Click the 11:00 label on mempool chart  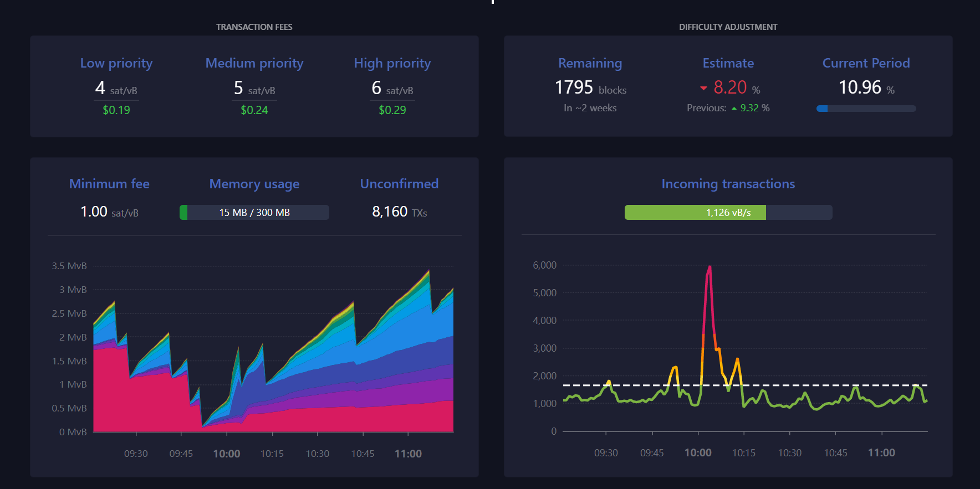[x=408, y=454]
